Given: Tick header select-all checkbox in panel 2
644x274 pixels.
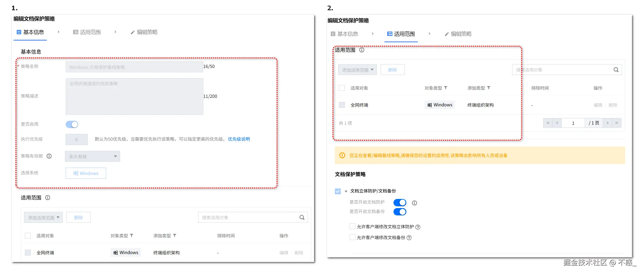Looking at the screenshot, I should (342, 88).
